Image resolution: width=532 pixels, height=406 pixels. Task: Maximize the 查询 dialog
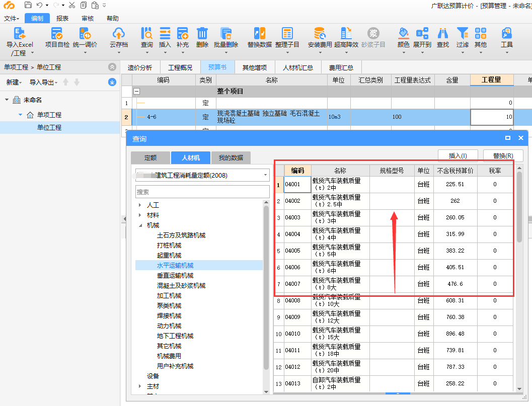coord(507,138)
